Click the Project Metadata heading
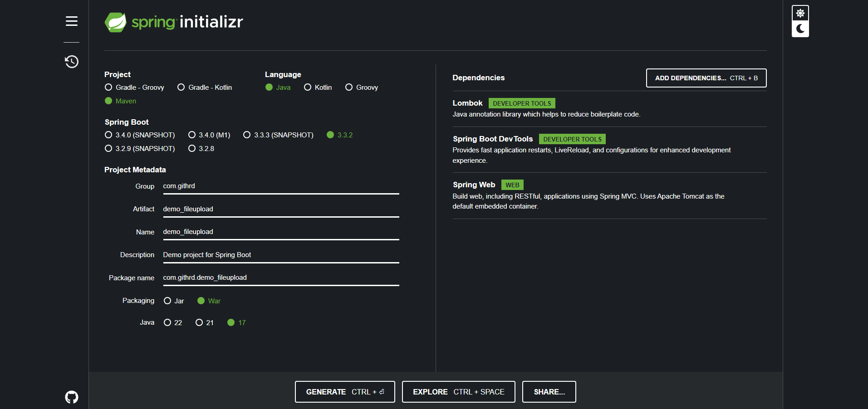This screenshot has height=409, width=868. [135, 170]
